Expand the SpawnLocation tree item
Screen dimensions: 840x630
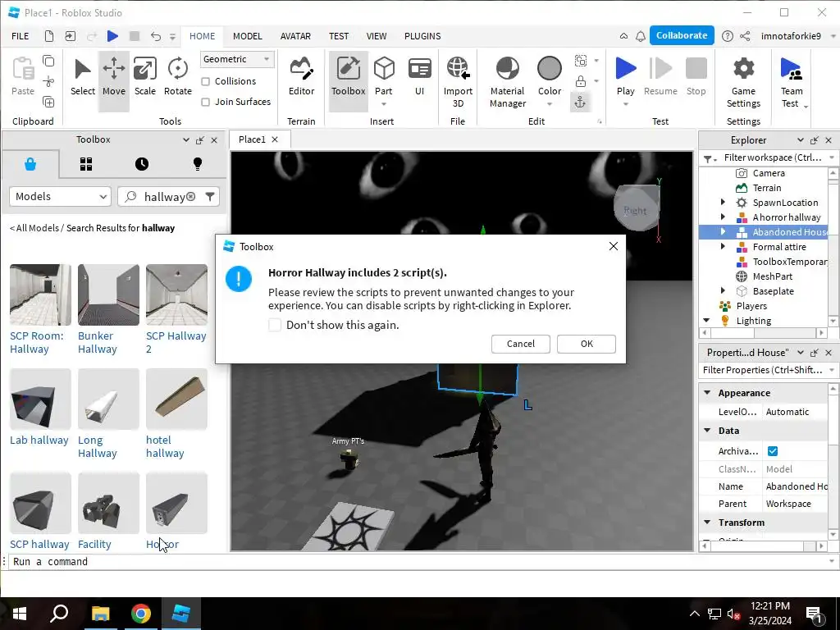[x=723, y=203]
